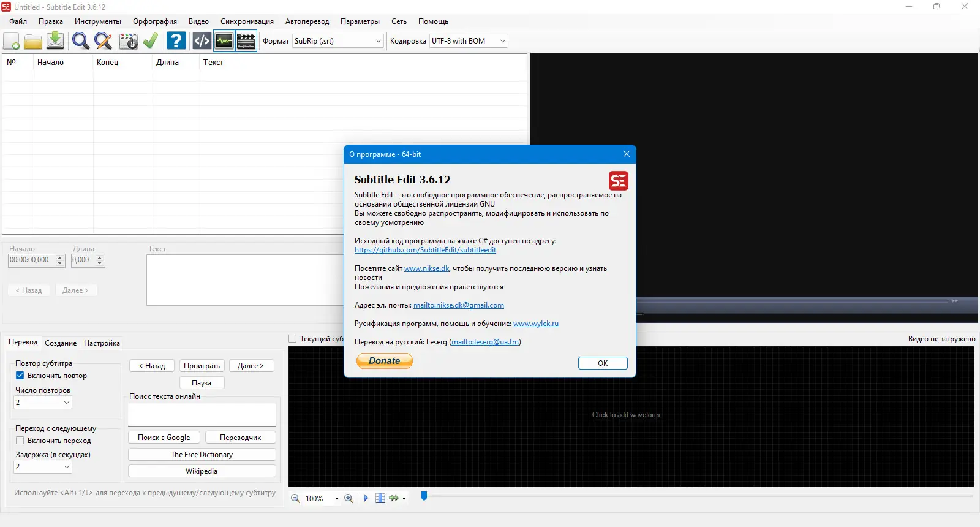
Task: Open the github.com/SubtitleEdit link
Action: pos(425,250)
